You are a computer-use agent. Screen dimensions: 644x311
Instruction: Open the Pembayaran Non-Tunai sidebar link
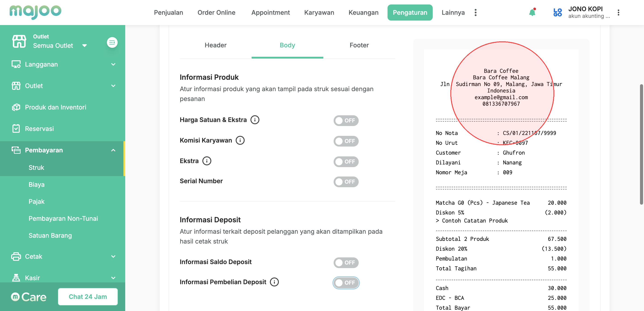[63, 219]
